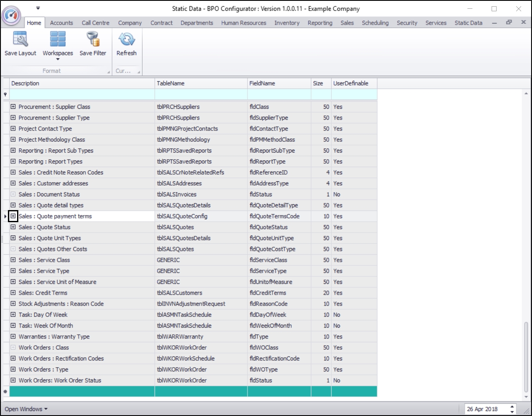The image size is (532, 416).
Task: Select the fldRectificationCode cell
Action: coord(279,358)
